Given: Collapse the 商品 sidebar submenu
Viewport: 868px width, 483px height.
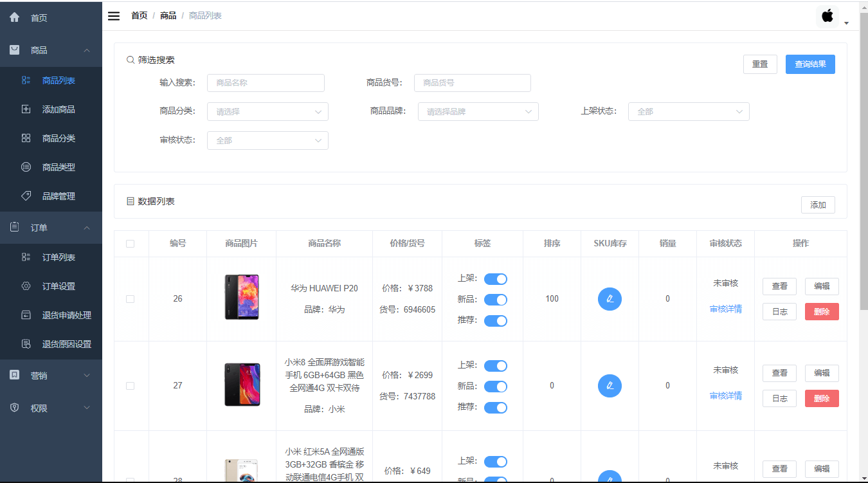Looking at the screenshot, I should pyautogui.click(x=87, y=50).
